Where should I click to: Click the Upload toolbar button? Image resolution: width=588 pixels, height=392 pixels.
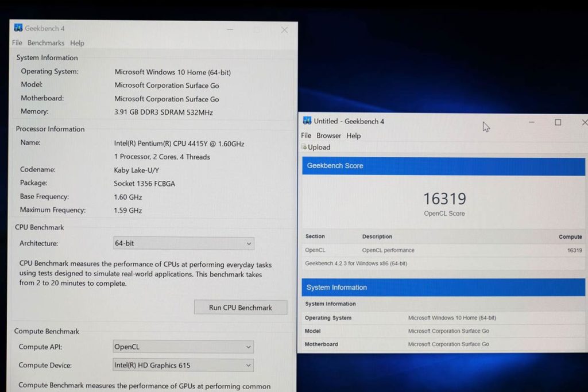[x=316, y=148]
